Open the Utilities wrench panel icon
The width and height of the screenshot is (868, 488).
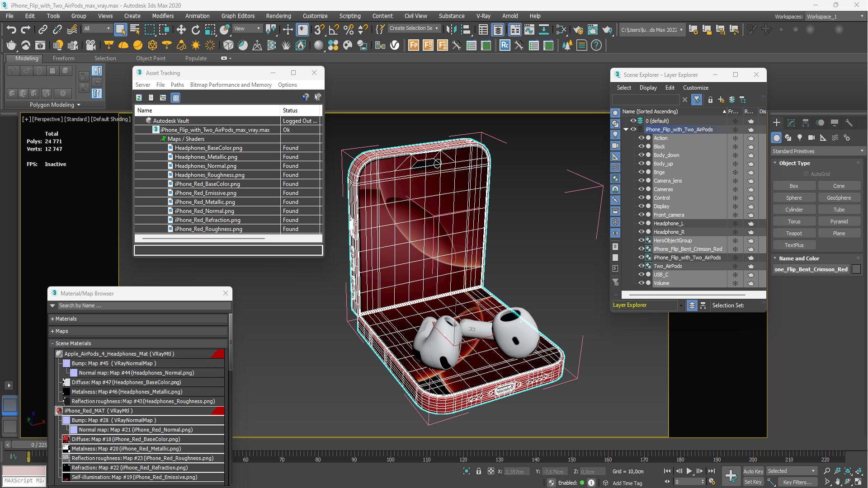tap(849, 122)
